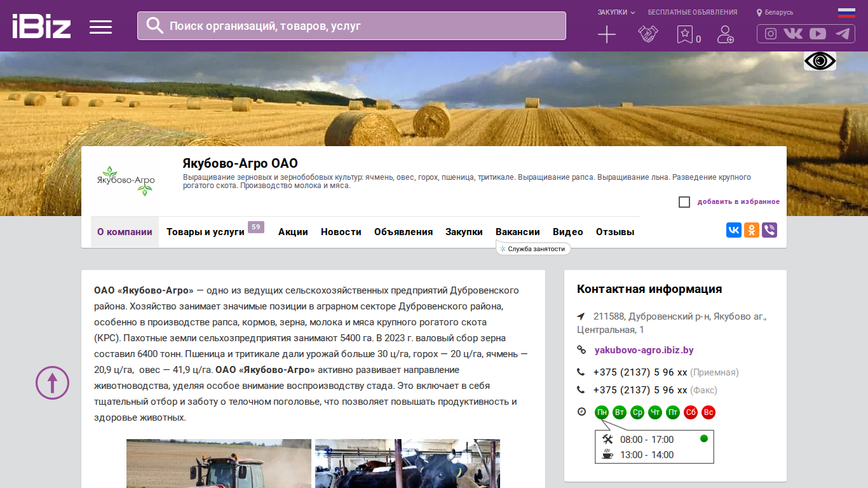Open the Telegram icon in header

843,34
